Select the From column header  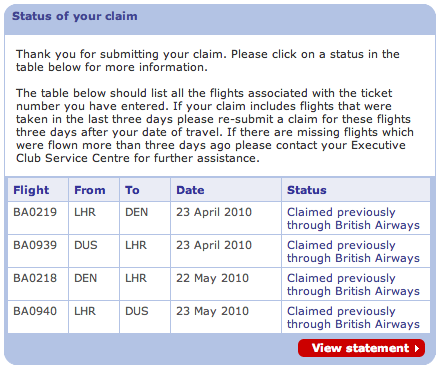click(90, 190)
